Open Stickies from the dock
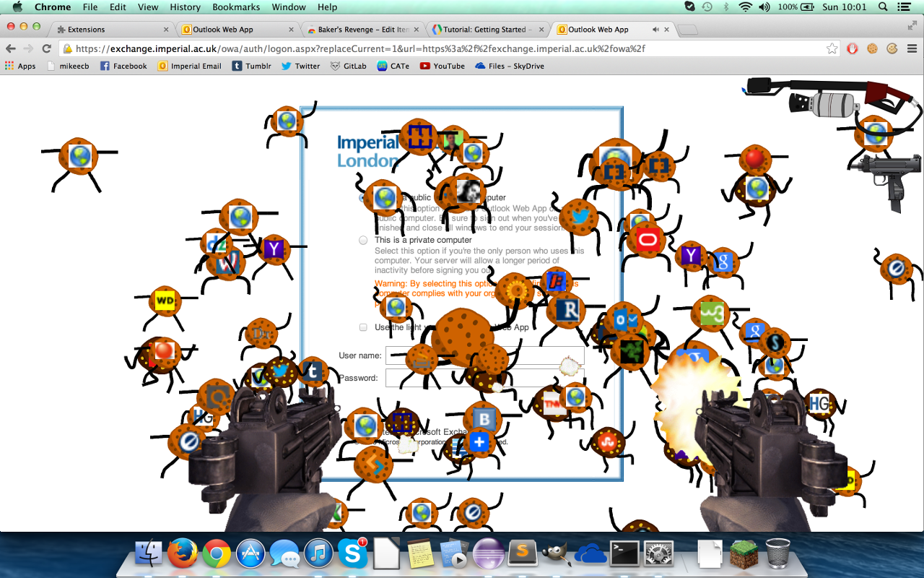The height and width of the screenshot is (578, 924). click(x=420, y=554)
